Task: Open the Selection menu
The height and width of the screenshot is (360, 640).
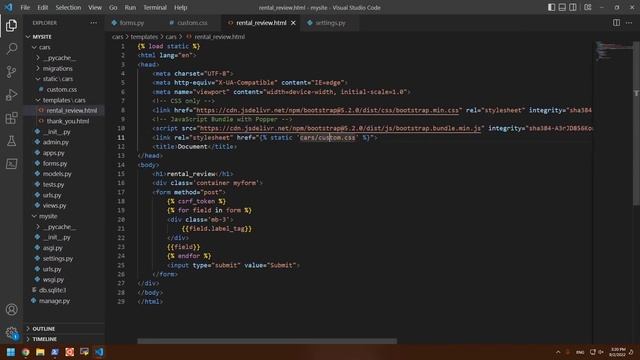Action: (68, 7)
